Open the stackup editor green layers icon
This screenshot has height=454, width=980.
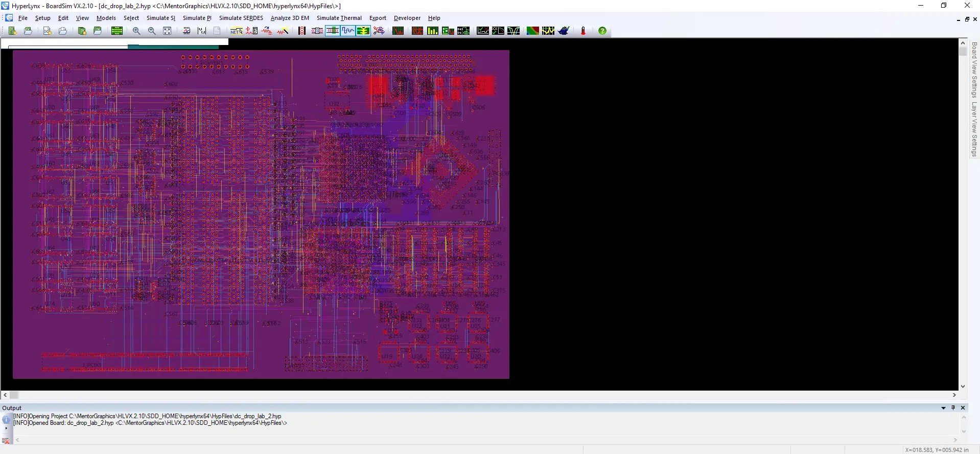point(117,31)
